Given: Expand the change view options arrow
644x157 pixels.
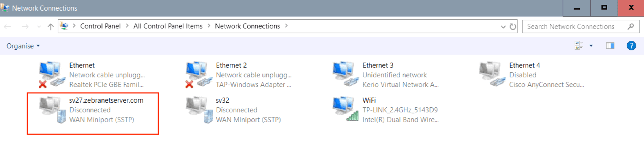Looking at the screenshot, I should coord(591,46).
